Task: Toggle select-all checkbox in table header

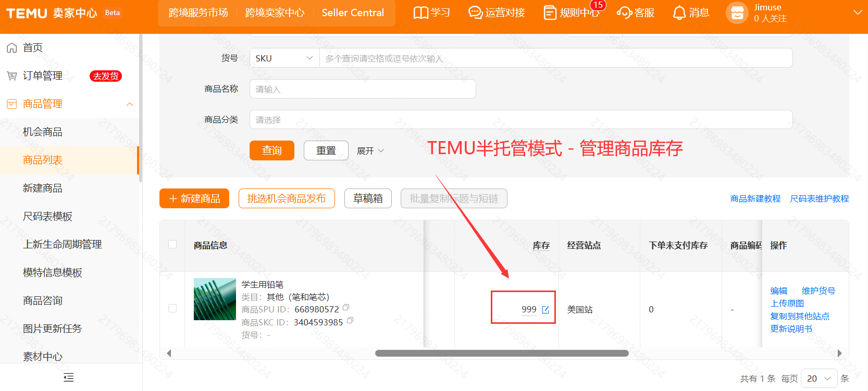Action: pyautogui.click(x=172, y=244)
